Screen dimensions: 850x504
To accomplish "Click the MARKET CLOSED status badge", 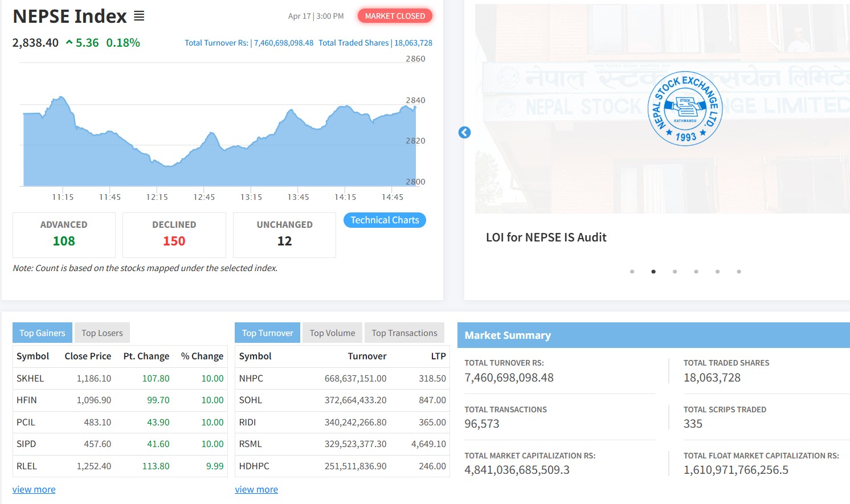I will point(395,16).
